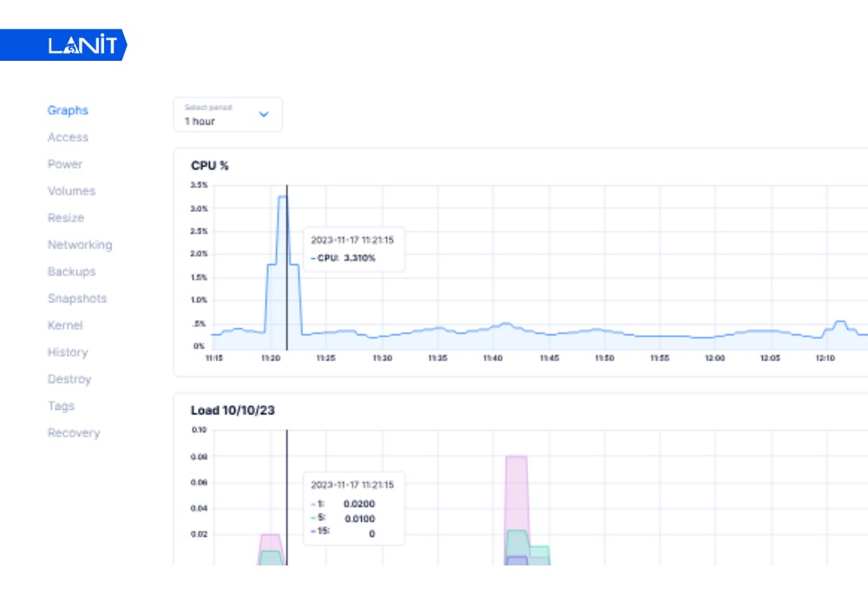Viewport: 868px width, 608px height.
Task: Click the period dropdown chevron arrow
Action: (264, 115)
